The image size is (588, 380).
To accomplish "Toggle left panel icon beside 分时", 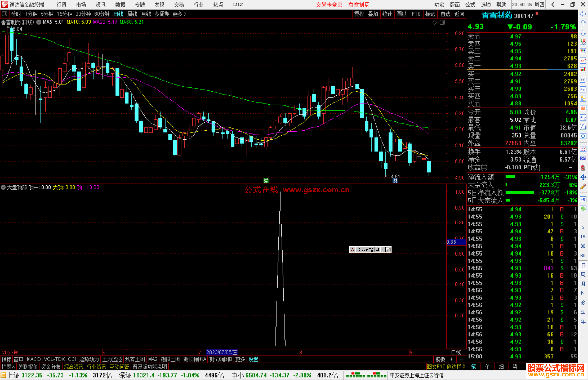I will [5, 14].
